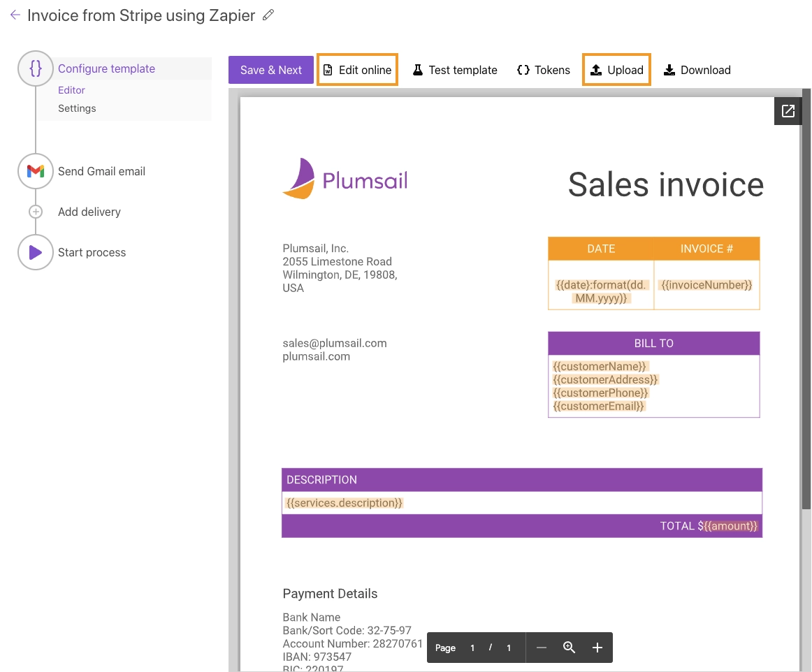Image resolution: width=812 pixels, height=672 pixels.
Task: Click the Payment Details heading
Action: click(330, 594)
